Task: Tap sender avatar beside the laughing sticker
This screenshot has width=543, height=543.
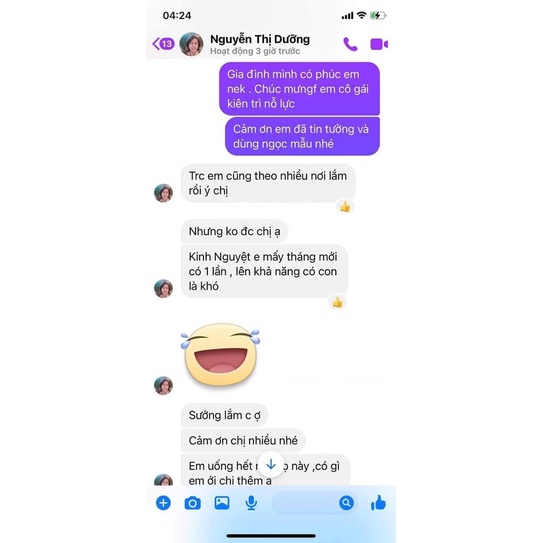Action: click(x=163, y=385)
